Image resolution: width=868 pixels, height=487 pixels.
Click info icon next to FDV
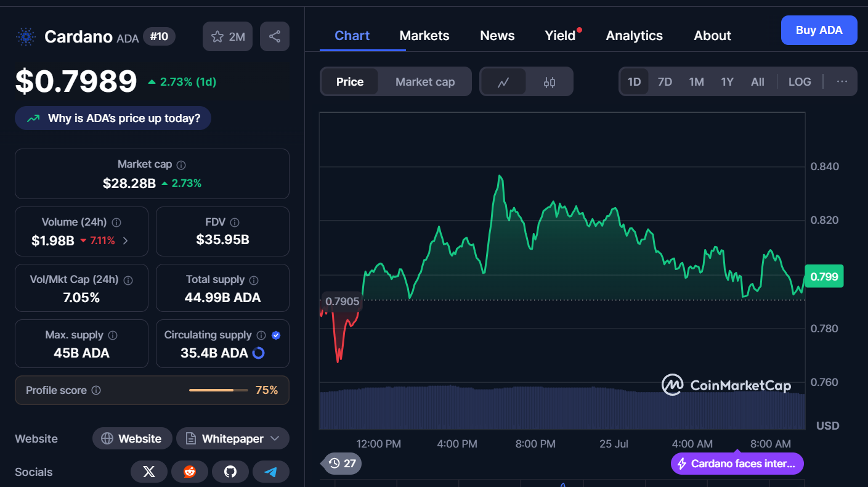click(234, 222)
